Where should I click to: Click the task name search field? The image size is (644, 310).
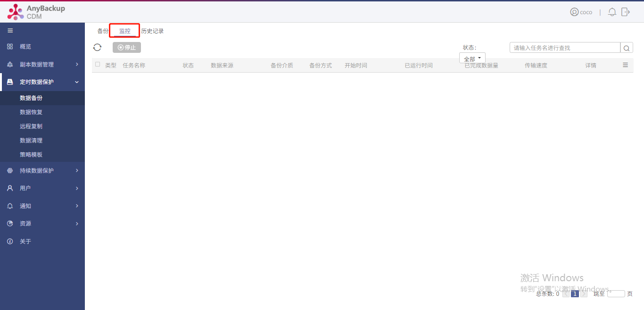pos(565,48)
